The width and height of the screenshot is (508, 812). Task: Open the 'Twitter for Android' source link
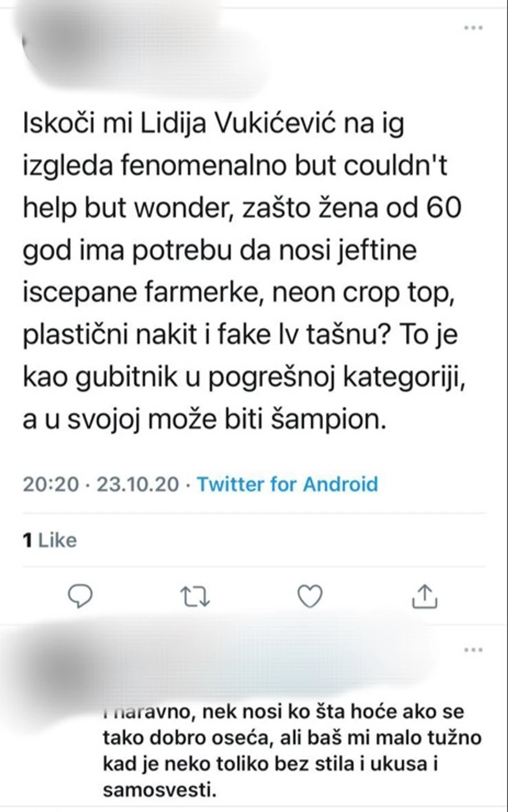288,484
